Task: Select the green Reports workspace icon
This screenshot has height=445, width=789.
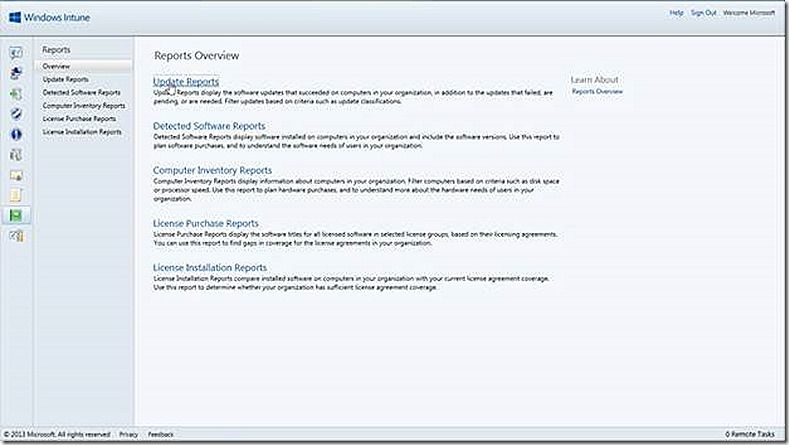Action: tap(16, 215)
